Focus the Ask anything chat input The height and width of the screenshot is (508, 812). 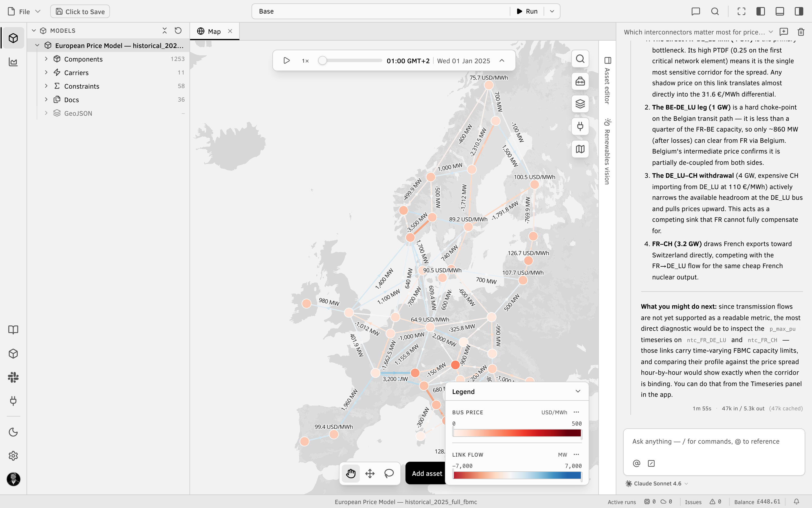tap(714, 441)
